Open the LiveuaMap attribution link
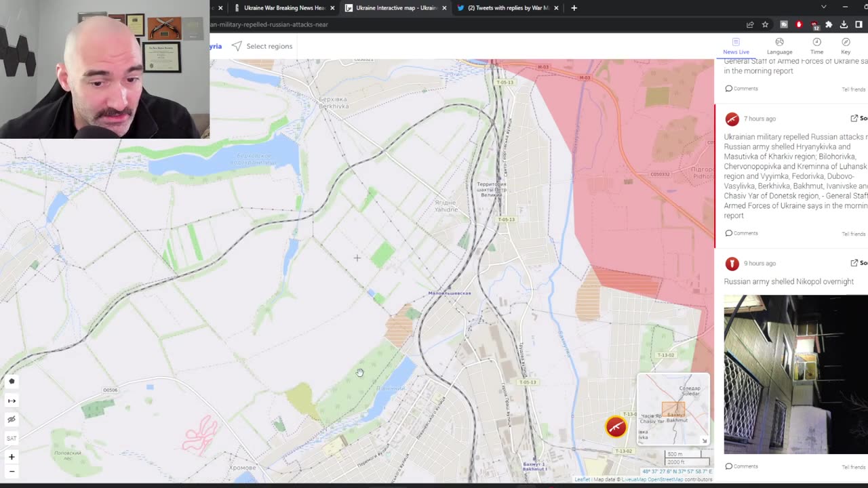This screenshot has height=488, width=868. [635, 480]
